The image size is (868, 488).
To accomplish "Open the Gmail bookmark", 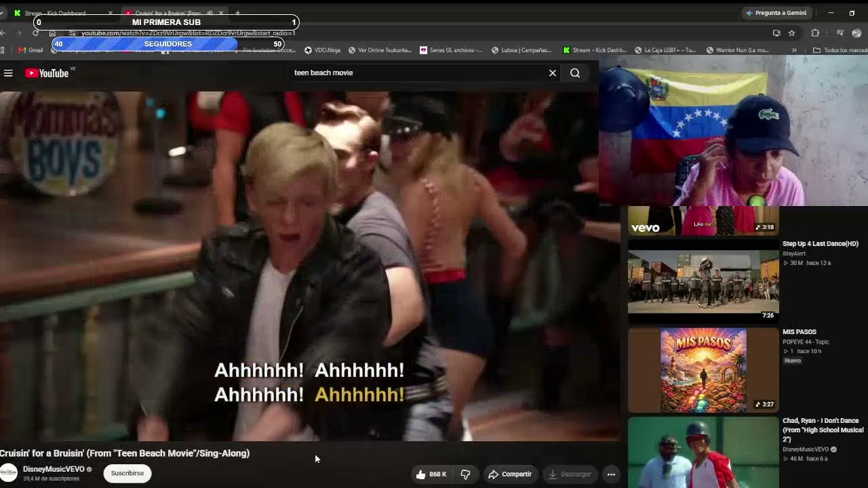I will (31, 50).
